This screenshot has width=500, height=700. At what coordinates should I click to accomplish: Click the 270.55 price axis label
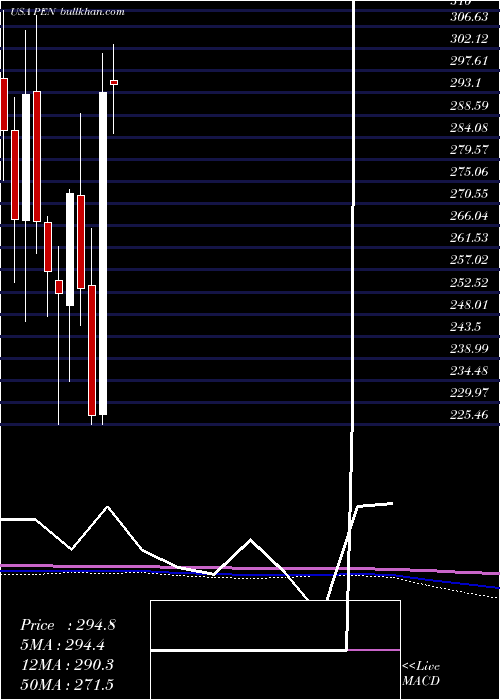point(469,194)
